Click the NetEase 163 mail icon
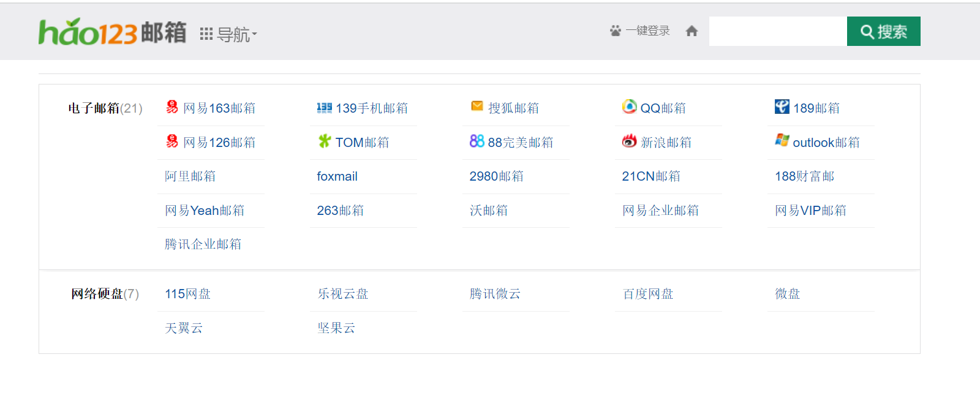The width and height of the screenshot is (980, 417). (172, 107)
